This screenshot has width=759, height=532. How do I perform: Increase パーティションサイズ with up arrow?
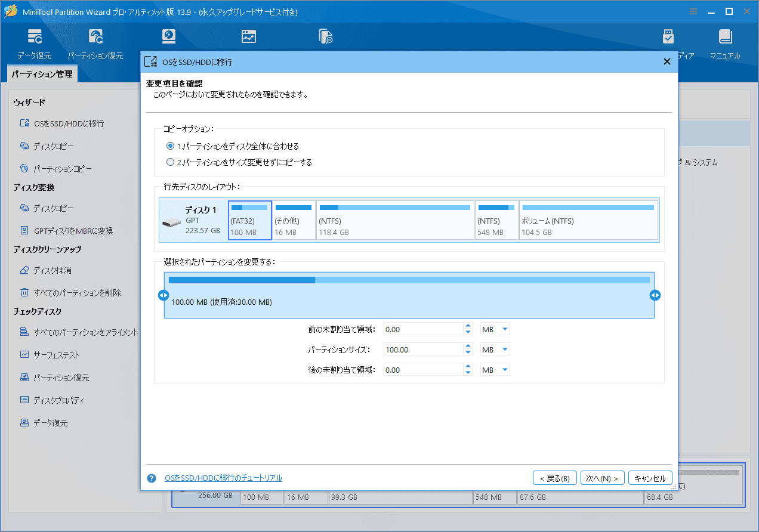(468, 347)
